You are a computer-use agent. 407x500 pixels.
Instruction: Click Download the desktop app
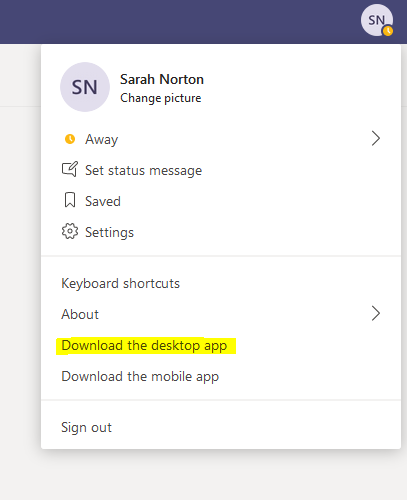[x=144, y=346]
